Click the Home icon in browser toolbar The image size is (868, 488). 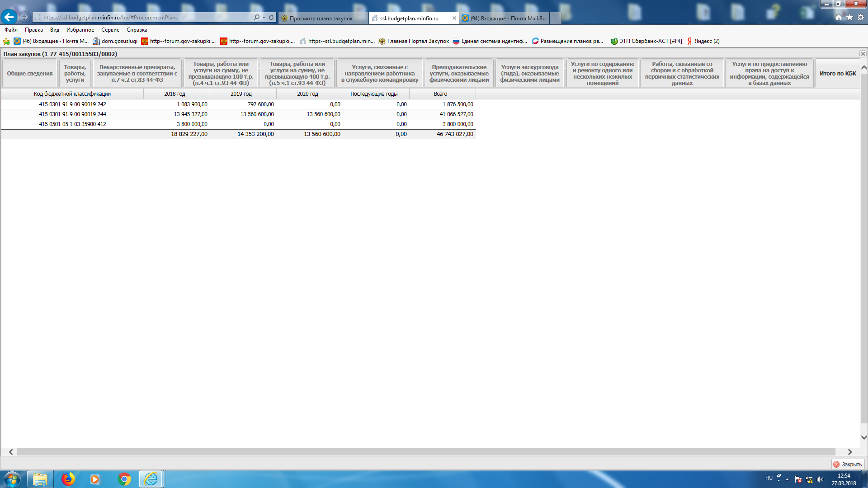click(839, 17)
